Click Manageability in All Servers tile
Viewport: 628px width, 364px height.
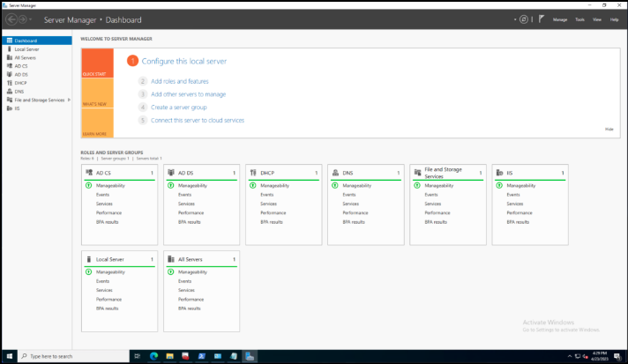192,272
